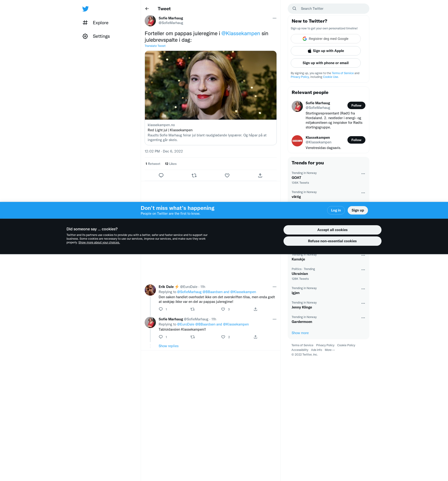This screenshot has height=481, width=448.
Task: Open more options on Sofie Marhaug's main tweet
Action: click(274, 18)
